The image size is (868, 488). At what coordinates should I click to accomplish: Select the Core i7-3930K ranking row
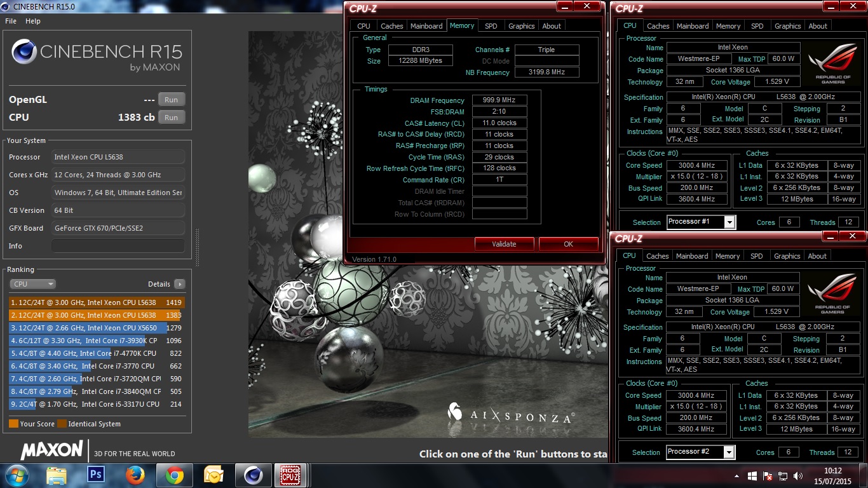pos(96,341)
